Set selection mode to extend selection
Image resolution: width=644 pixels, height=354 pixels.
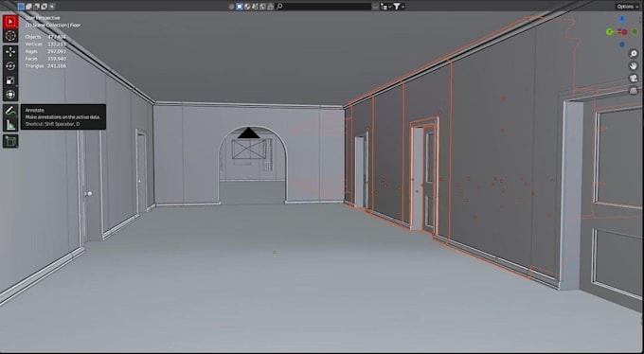[x=28, y=7]
